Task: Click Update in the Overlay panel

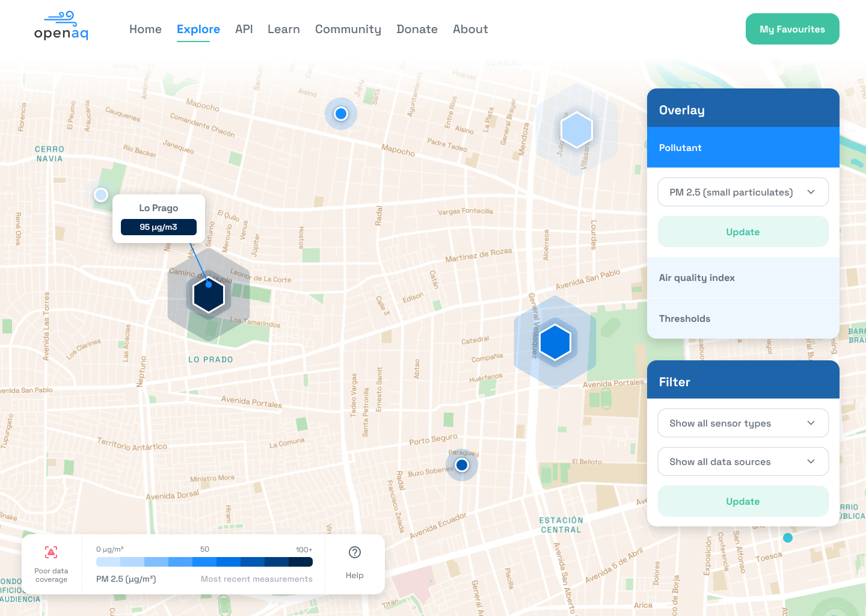Action: (743, 232)
